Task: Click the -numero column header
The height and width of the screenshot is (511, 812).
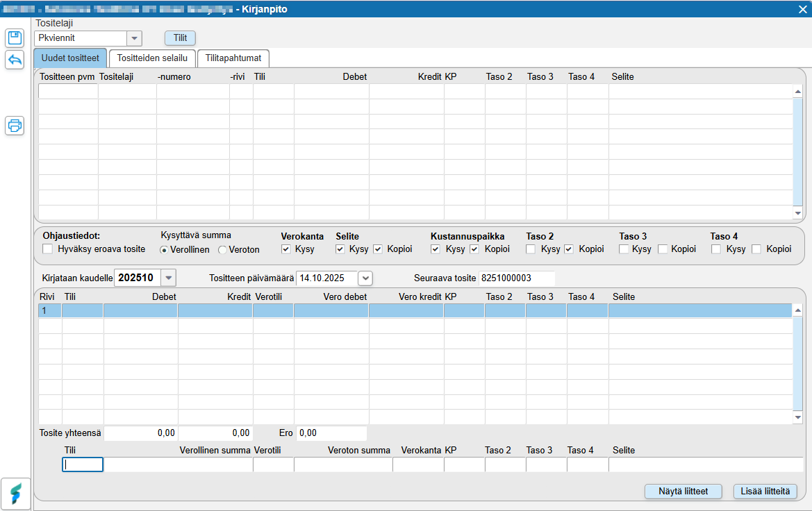Action: [174, 76]
